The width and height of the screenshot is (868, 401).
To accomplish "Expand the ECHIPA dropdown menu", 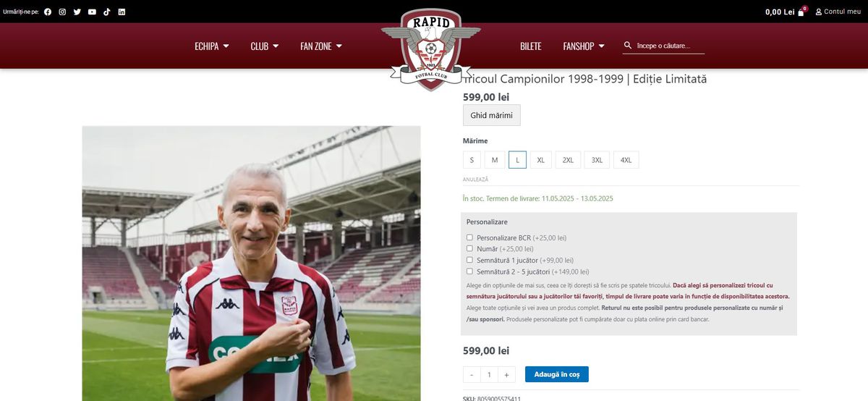I will 212,46.
